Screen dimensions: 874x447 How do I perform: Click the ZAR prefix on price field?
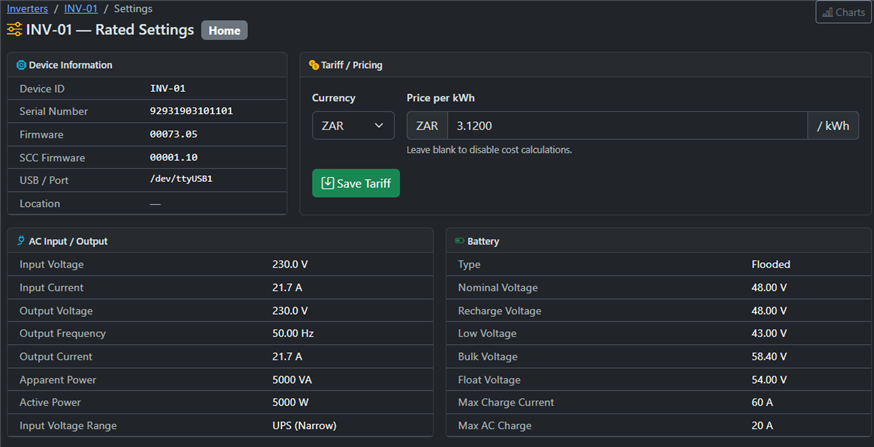coord(427,125)
